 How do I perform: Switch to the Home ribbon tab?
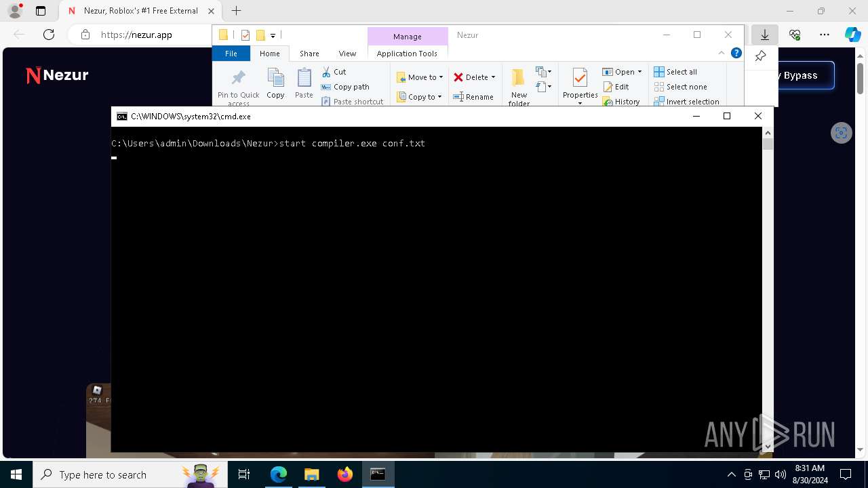(269, 54)
